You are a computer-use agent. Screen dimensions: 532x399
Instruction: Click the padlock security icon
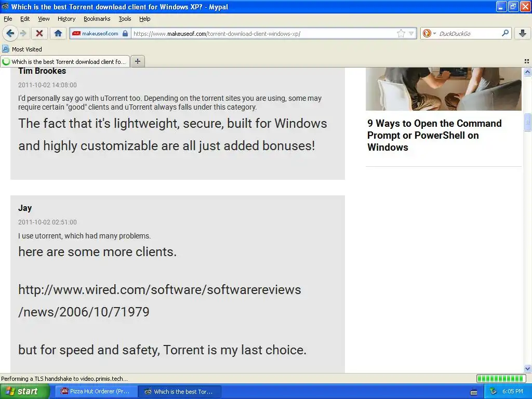(125, 33)
